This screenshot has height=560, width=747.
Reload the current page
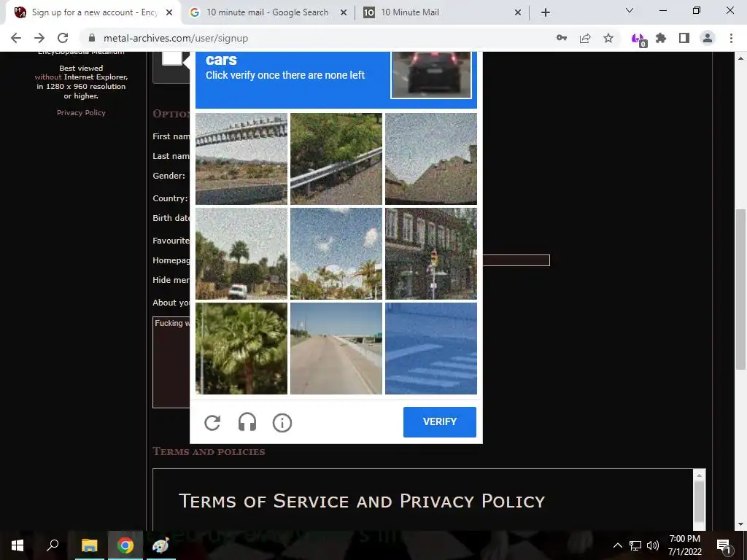[x=63, y=38]
